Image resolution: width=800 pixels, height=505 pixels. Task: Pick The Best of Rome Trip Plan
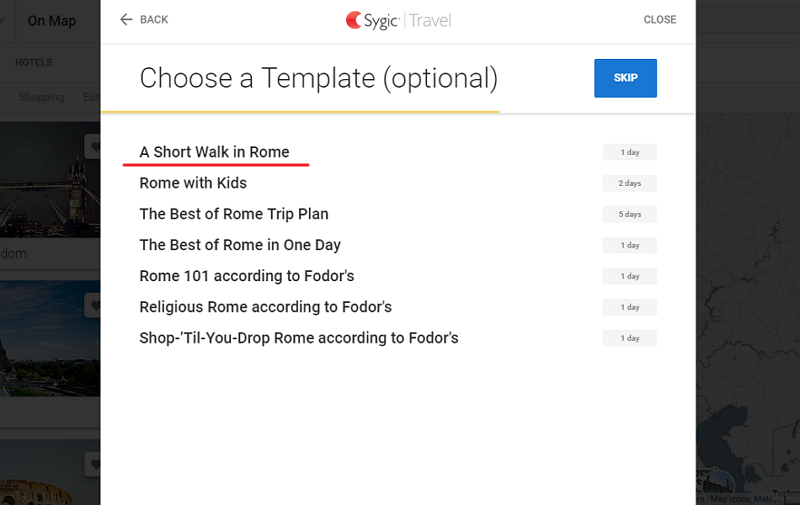coord(234,214)
